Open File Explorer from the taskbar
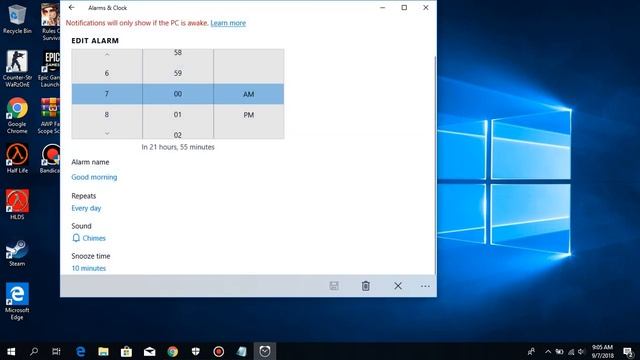The height and width of the screenshot is (360, 640). 103,351
